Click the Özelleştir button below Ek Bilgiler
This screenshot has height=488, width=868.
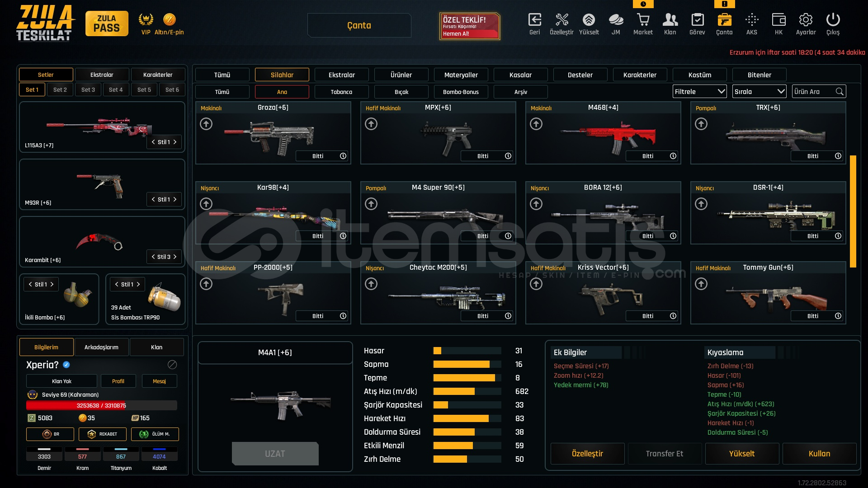click(587, 454)
